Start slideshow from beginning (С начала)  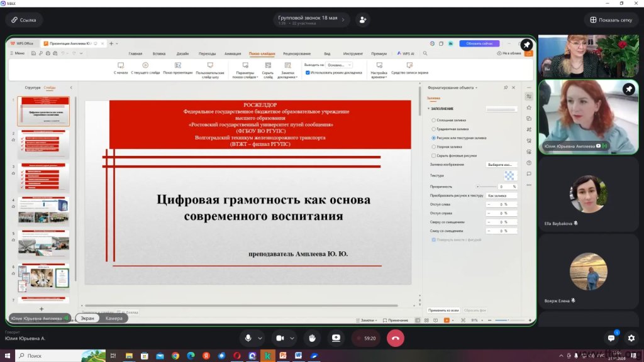point(121,68)
